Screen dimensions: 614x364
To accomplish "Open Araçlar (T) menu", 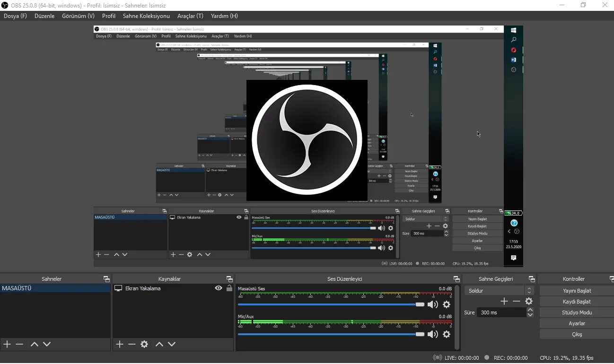I will 190,16.
